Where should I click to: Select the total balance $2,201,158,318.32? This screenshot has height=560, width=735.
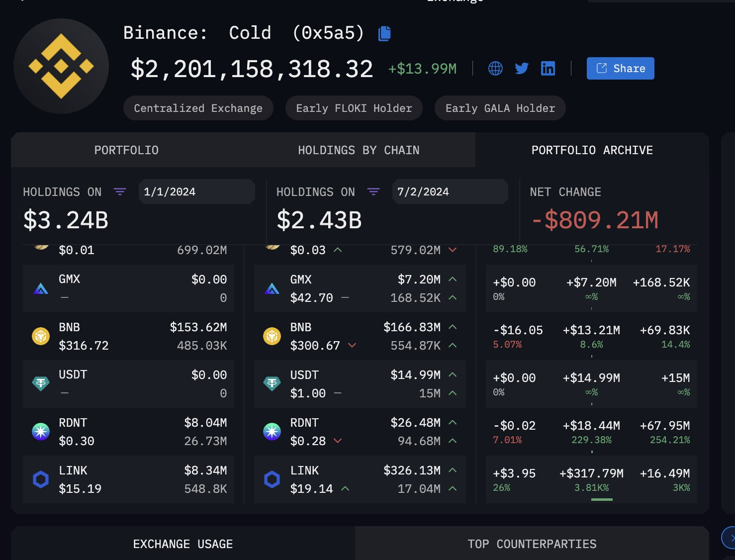(252, 69)
